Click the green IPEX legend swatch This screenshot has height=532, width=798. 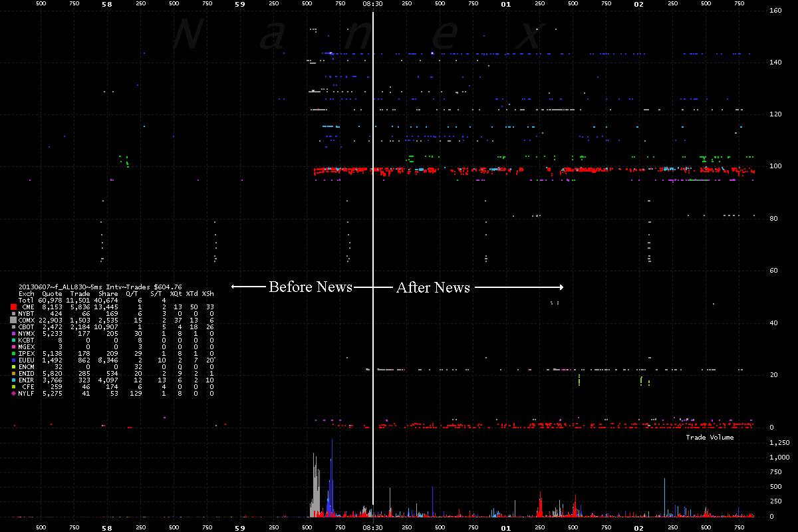[13, 353]
